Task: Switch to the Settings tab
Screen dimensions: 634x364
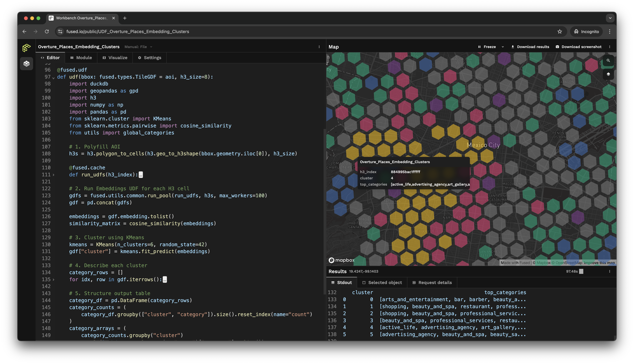Action: coord(150,57)
